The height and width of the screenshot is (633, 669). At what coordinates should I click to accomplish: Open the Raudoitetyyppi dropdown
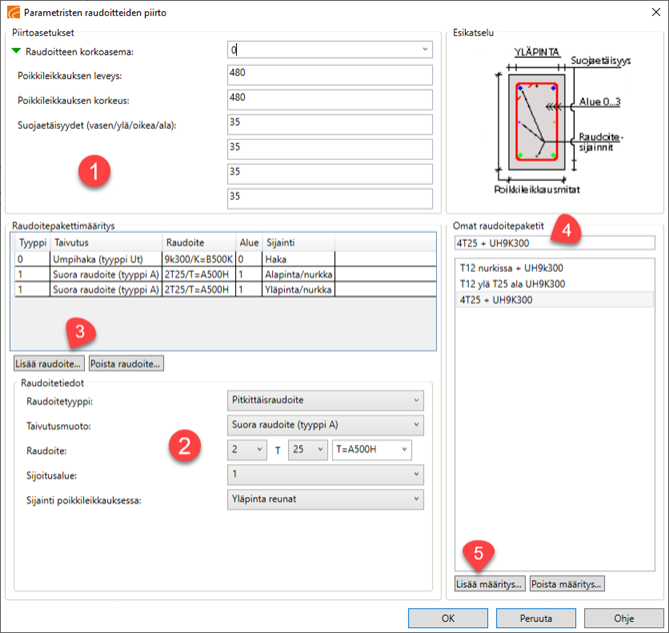[x=415, y=401]
